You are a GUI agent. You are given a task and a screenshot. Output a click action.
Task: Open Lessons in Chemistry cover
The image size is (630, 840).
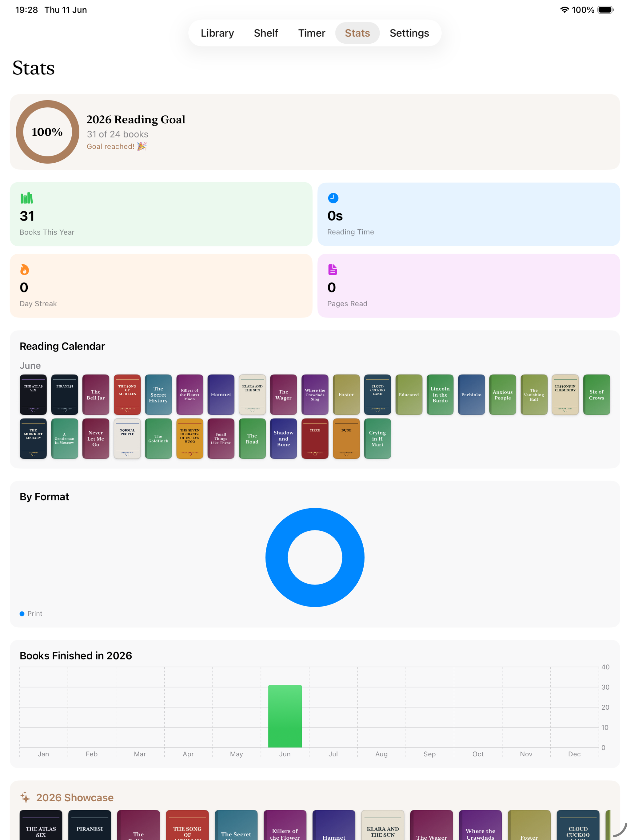(x=565, y=394)
